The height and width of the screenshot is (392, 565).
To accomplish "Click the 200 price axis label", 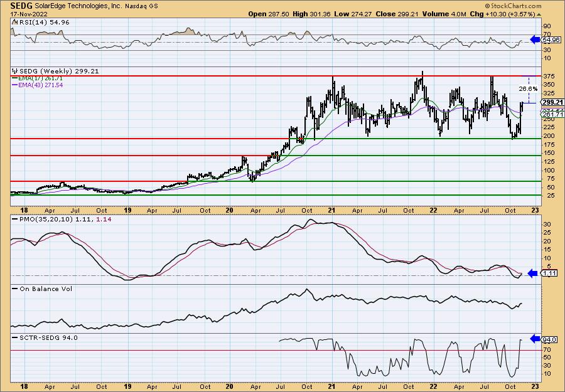I will point(549,136).
